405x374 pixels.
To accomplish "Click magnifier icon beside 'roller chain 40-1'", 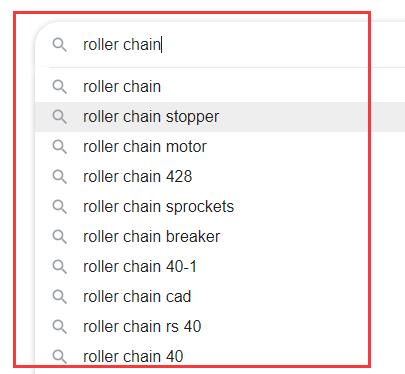I will point(60,267).
